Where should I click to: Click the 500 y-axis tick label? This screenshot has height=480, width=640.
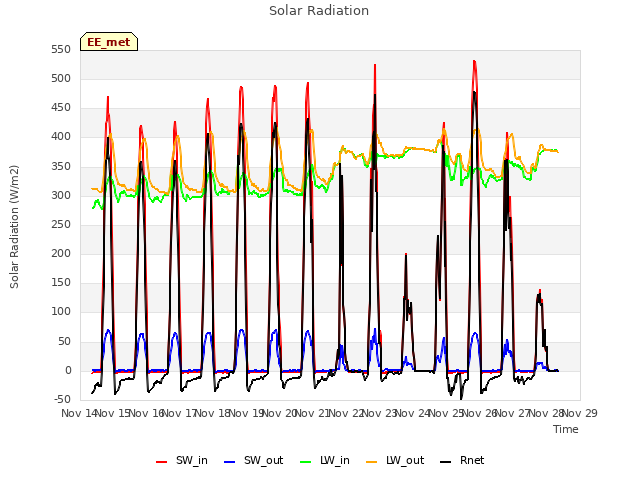point(61,79)
